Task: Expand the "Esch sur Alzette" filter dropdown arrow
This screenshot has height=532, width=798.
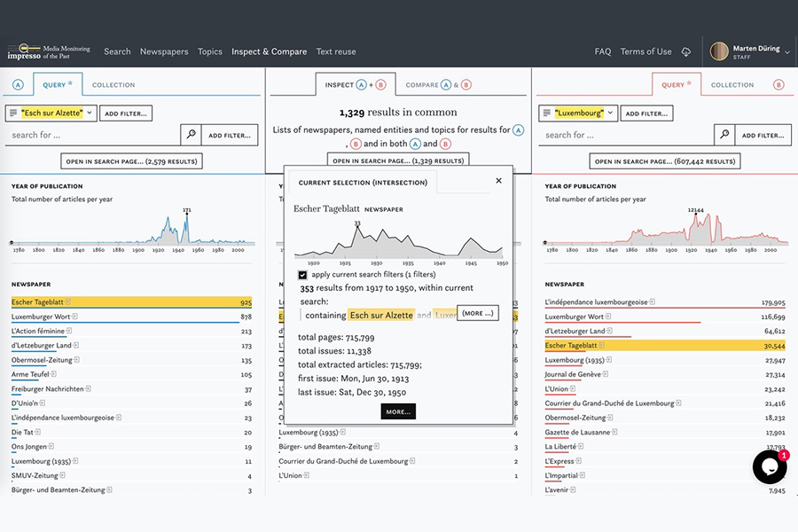Action: tap(89, 113)
